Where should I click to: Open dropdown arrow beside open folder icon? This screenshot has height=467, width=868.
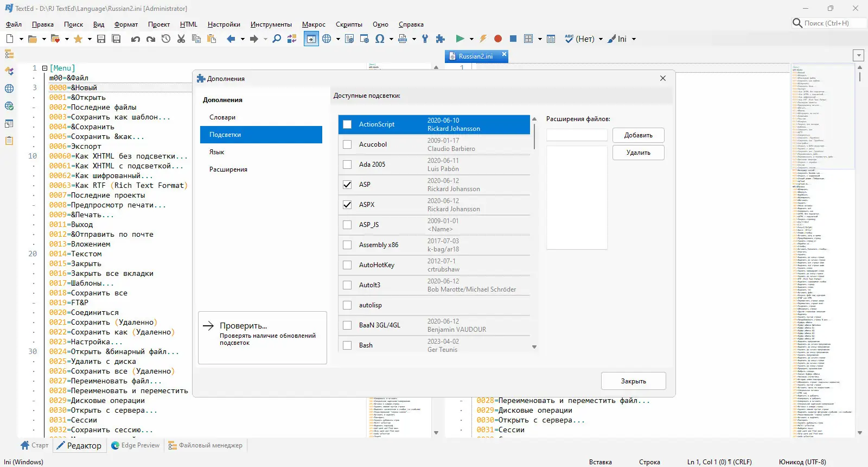point(44,39)
